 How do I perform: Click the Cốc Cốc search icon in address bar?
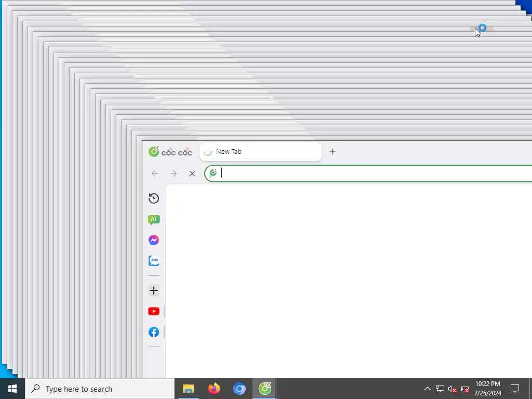213,173
